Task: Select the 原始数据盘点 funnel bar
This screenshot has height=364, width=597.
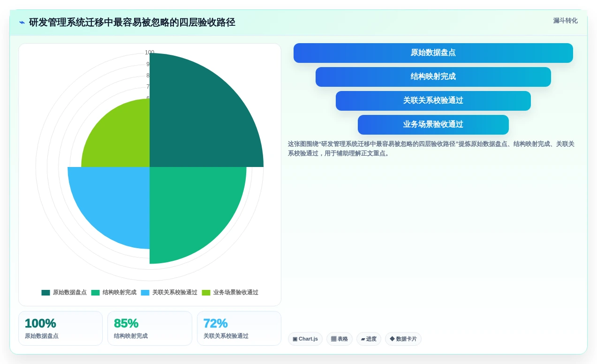Action: tap(433, 53)
